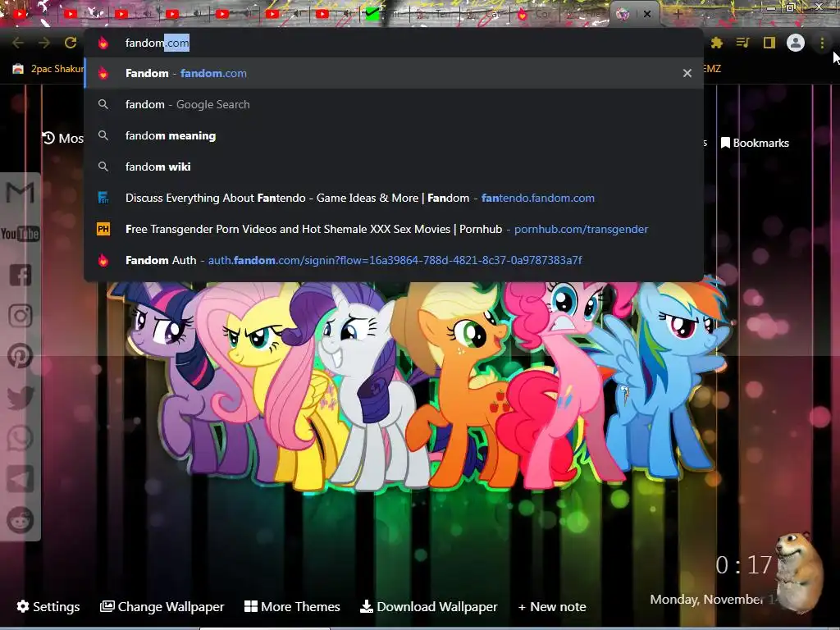
Task: Open the Fantendo fandom.com suggestion
Action: click(x=394, y=198)
